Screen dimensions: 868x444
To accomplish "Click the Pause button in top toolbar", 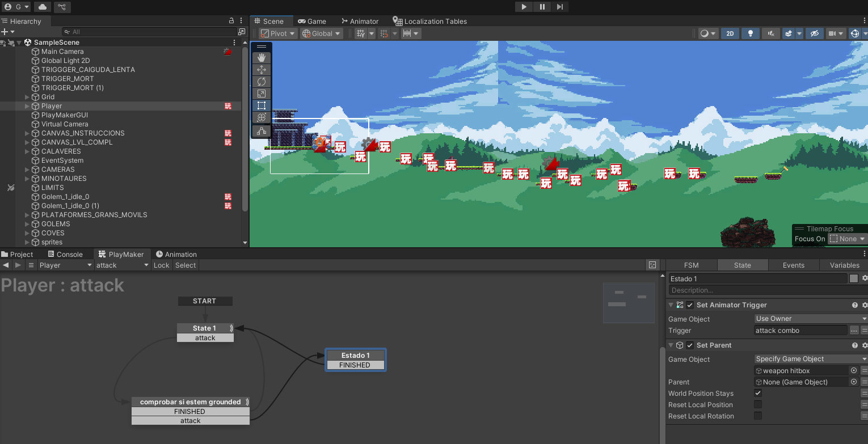I will tap(542, 7).
